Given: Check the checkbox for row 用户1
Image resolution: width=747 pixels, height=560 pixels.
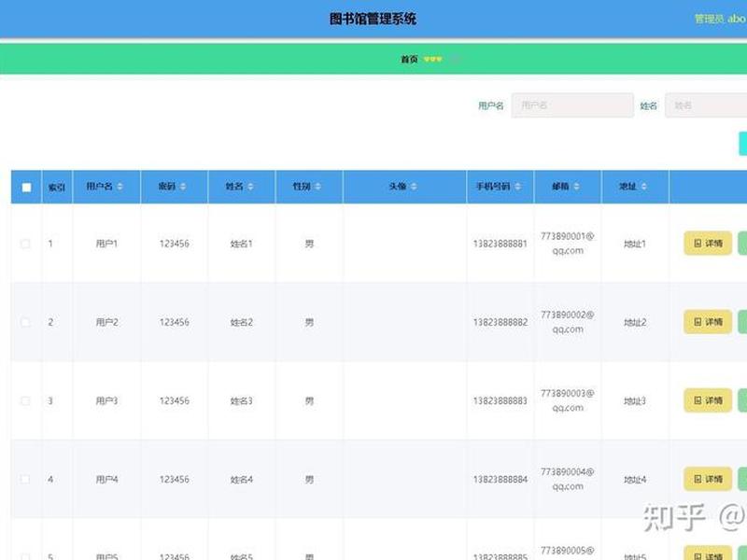Looking at the screenshot, I should point(25,244).
